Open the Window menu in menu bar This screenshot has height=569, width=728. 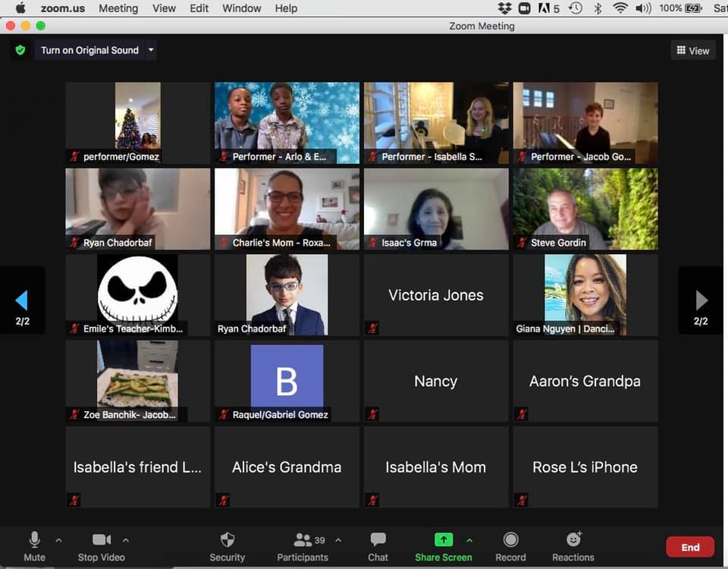click(241, 8)
